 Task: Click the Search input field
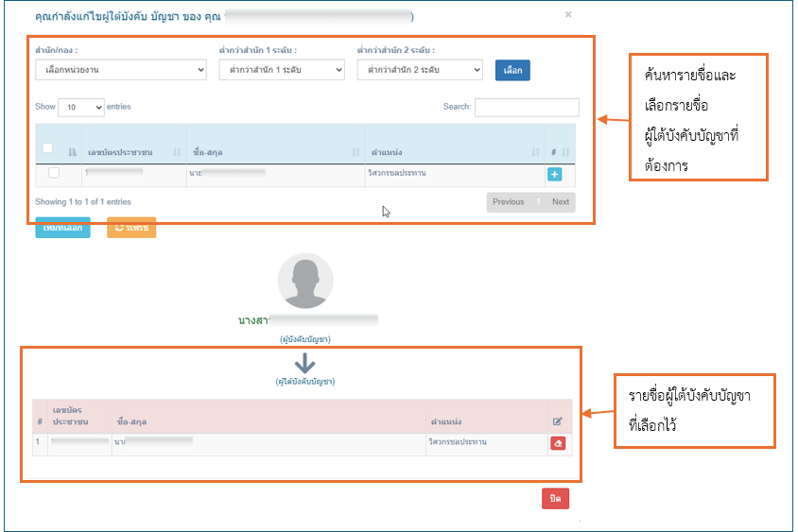point(527,108)
